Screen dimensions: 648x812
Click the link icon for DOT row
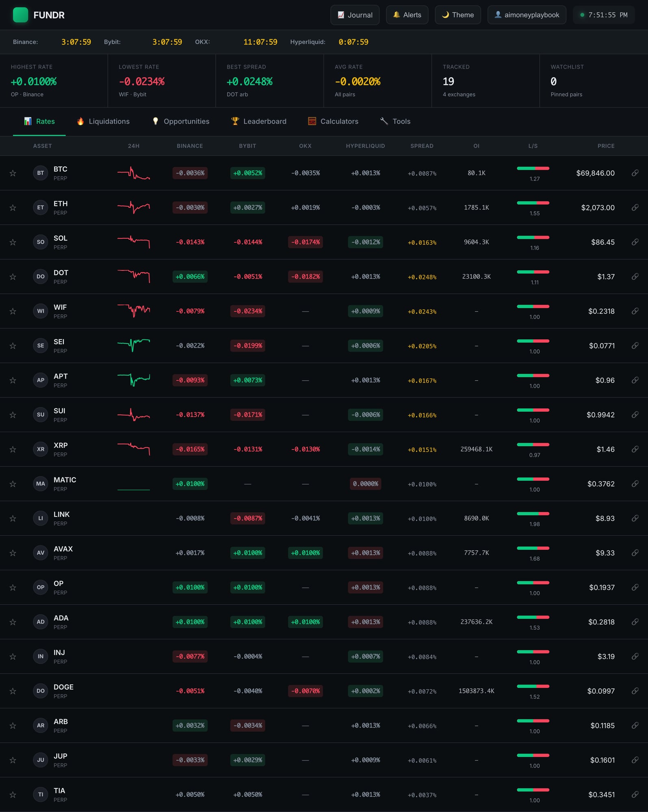pos(635,276)
